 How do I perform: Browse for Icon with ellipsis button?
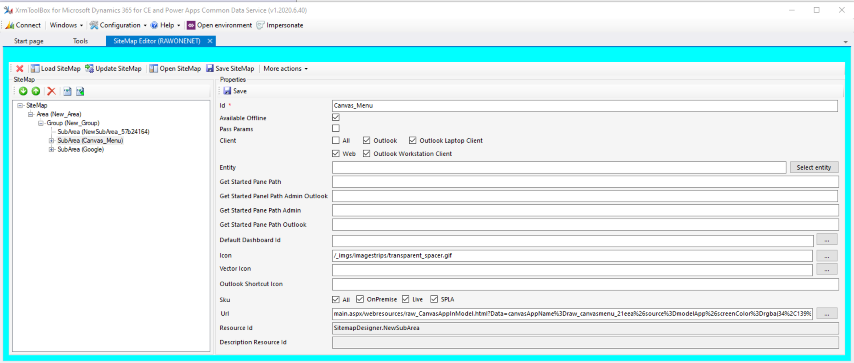(827, 255)
